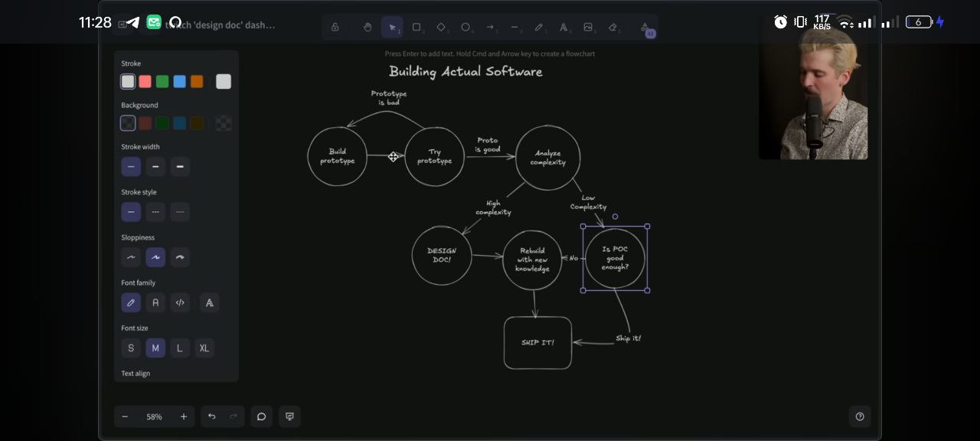This screenshot has height=441, width=980.
Task: Set font size to S
Action: [131, 348]
